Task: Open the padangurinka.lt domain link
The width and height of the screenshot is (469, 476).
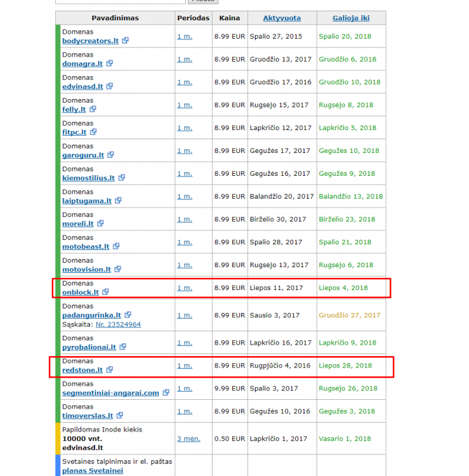Action: [91, 315]
